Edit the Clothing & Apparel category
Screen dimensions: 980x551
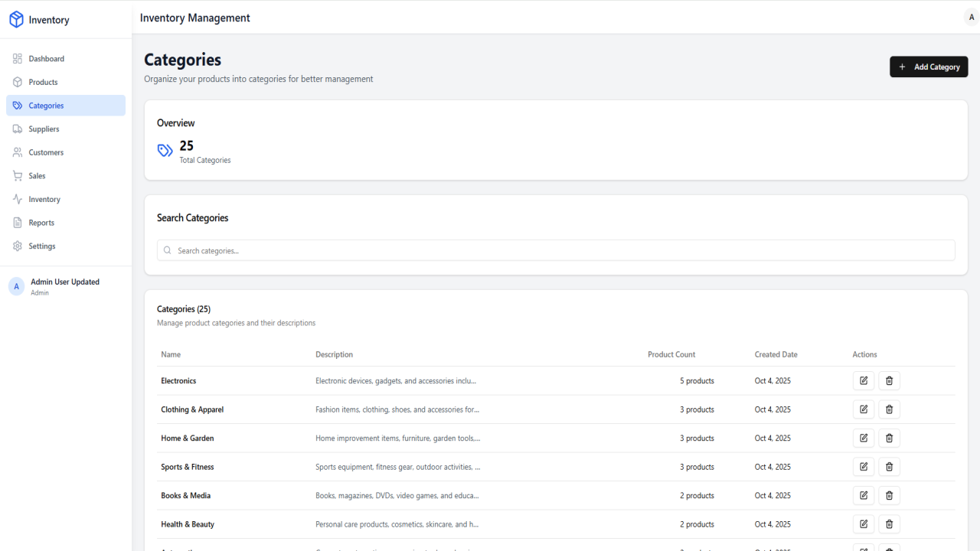864,409
